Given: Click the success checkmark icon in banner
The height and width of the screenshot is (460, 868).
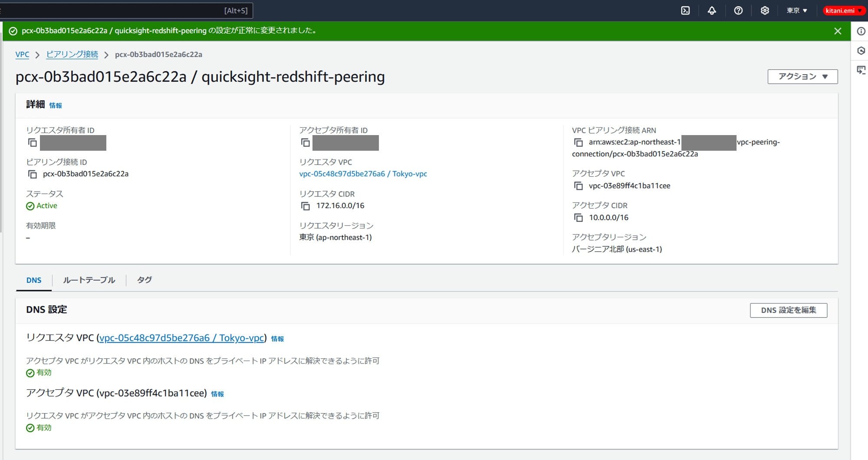Looking at the screenshot, I should click(13, 31).
